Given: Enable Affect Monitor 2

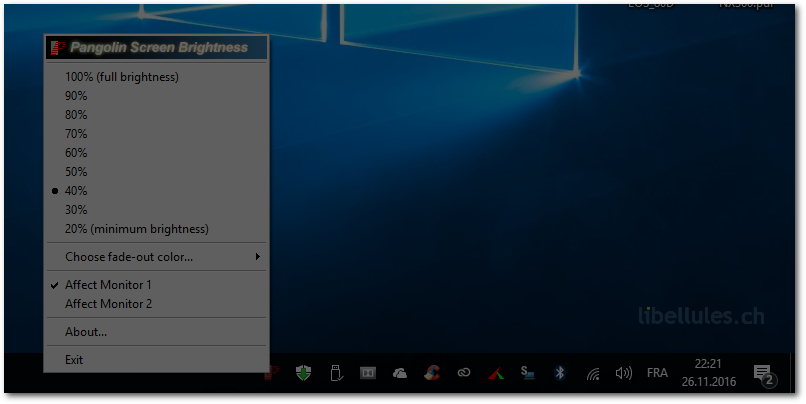Looking at the screenshot, I should pos(157,304).
